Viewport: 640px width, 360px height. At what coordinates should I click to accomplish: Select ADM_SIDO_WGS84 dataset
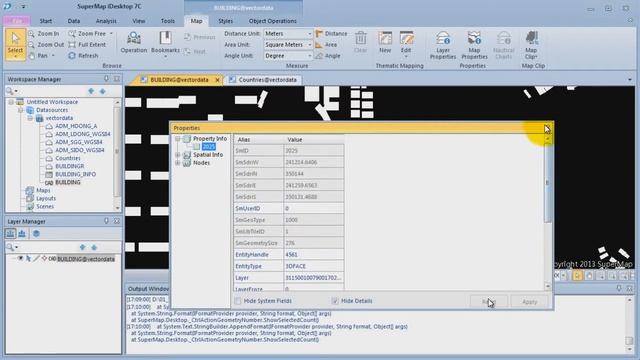80,150
